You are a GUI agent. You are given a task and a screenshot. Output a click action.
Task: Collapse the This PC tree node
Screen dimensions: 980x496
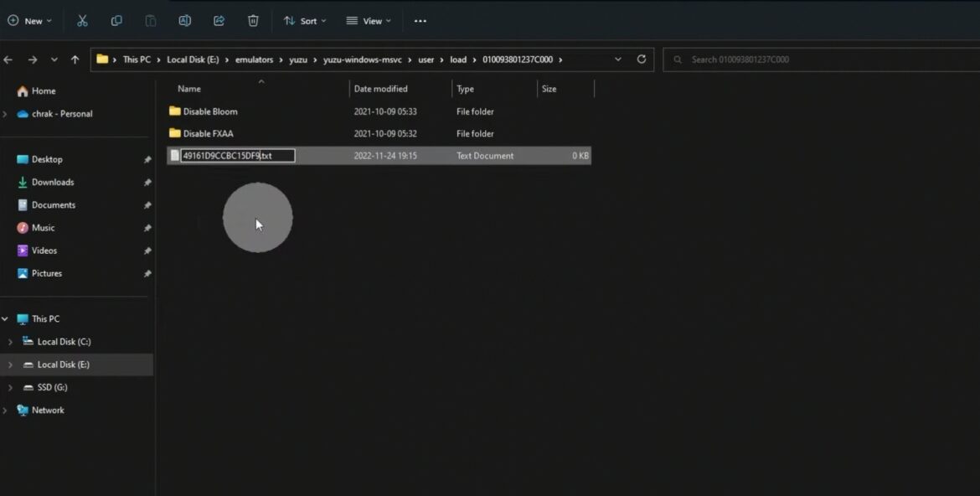pyautogui.click(x=5, y=319)
